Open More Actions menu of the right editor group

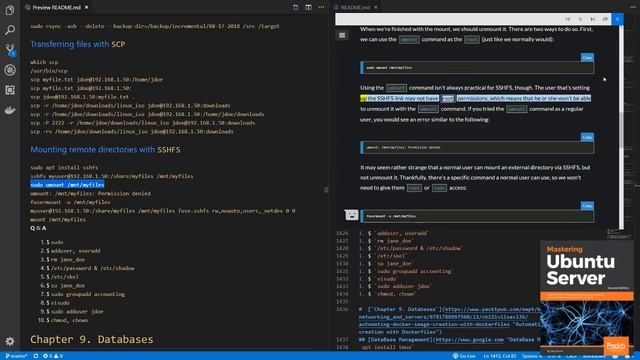tap(632, 7)
